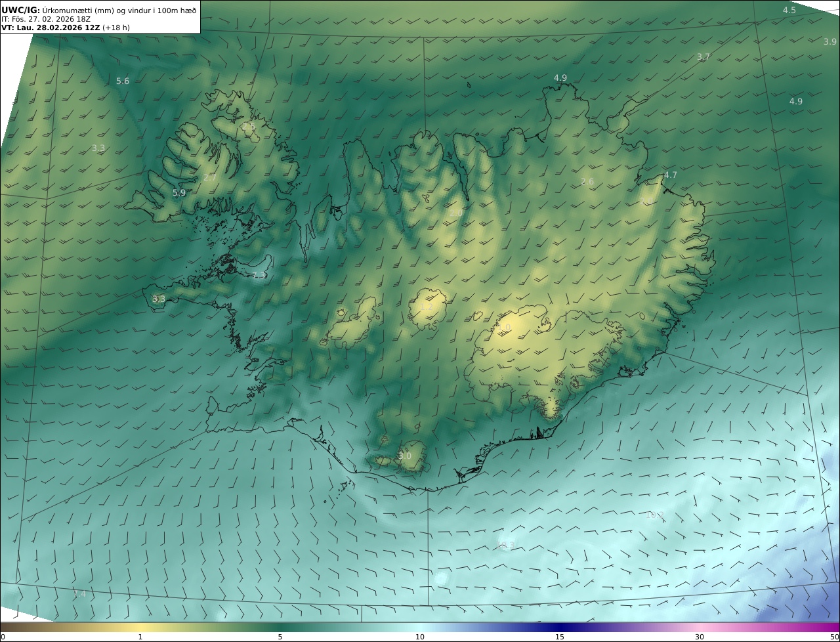
Task: Select the 5.6 value label on map
Action: (123, 81)
